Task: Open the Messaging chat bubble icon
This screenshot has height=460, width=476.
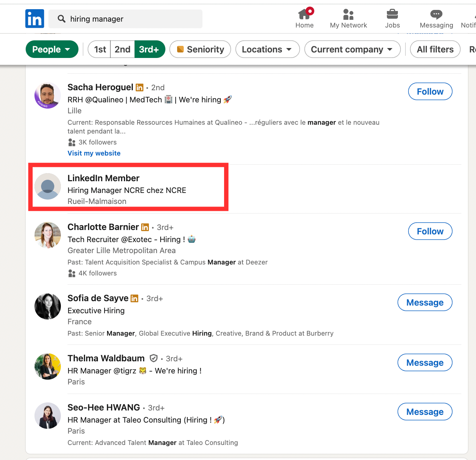Action: tap(436, 14)
